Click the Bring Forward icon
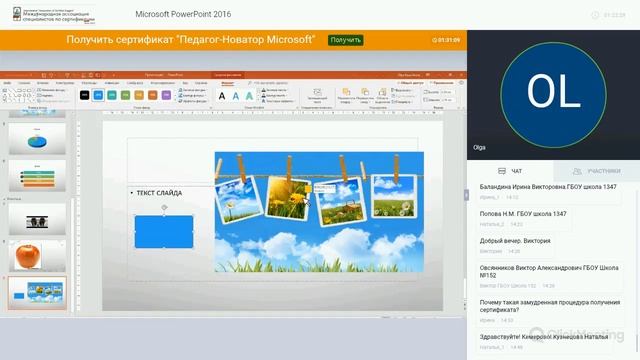 [x=346, y=92]
